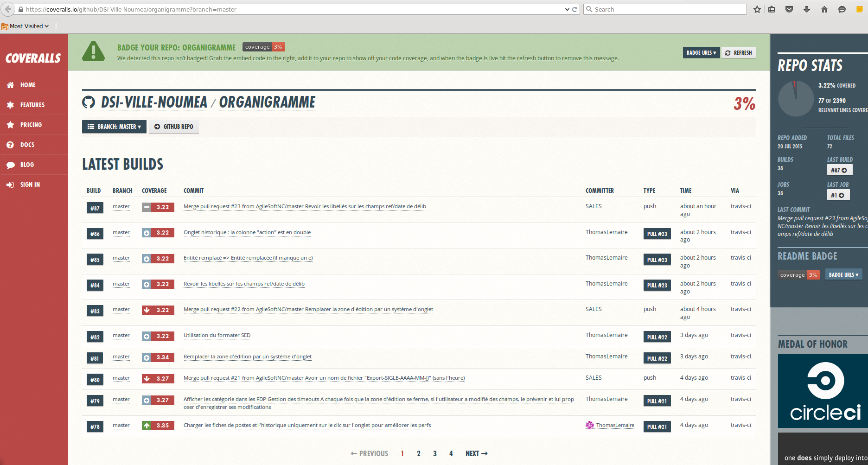Go to page 2 of builds
This screenshot has width=868, height=465.
click(419, 453)
